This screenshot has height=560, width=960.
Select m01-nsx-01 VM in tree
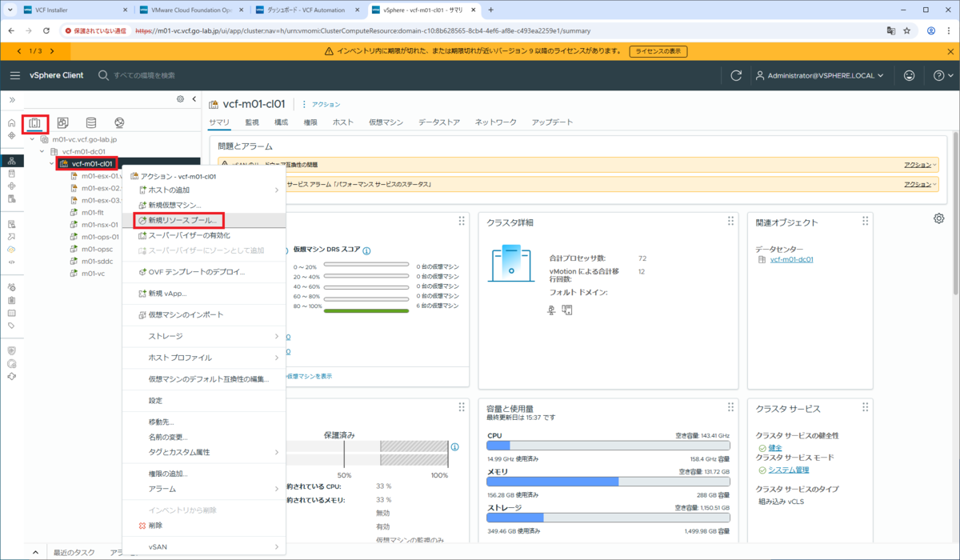(x=99, y=225)
